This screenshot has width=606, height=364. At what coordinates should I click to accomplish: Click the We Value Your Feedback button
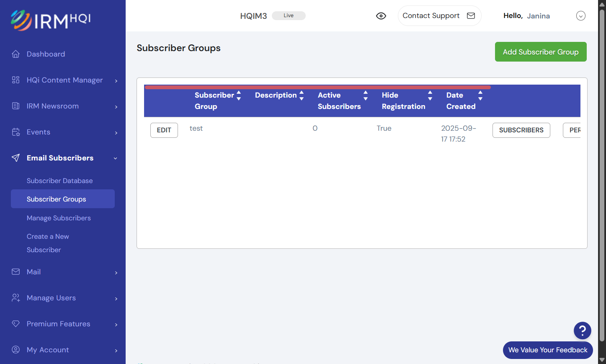coord(548,350)
